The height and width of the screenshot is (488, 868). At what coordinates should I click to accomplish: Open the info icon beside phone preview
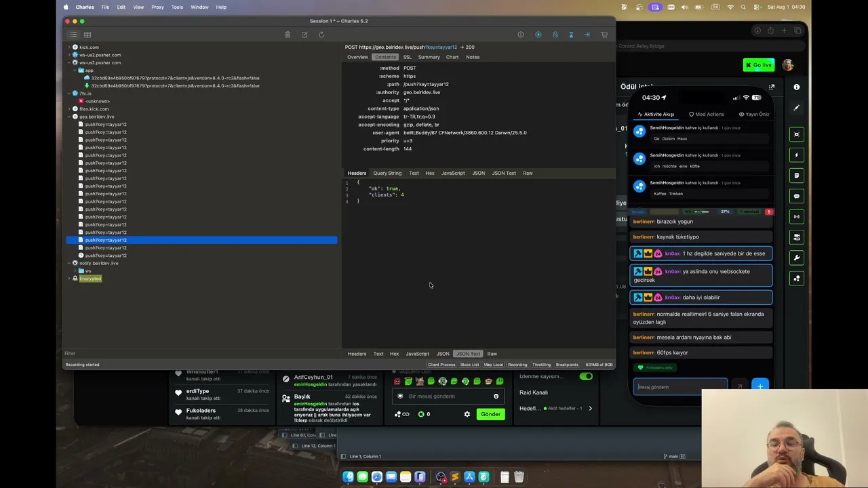point(797,87)
